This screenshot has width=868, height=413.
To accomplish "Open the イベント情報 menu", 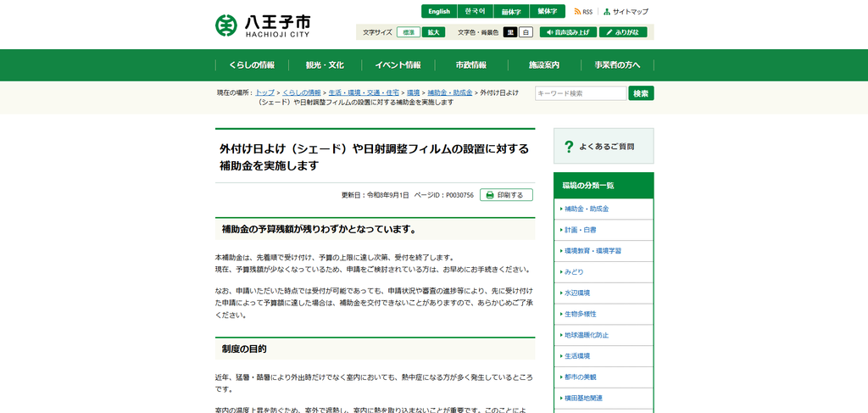I will point(398,65).
